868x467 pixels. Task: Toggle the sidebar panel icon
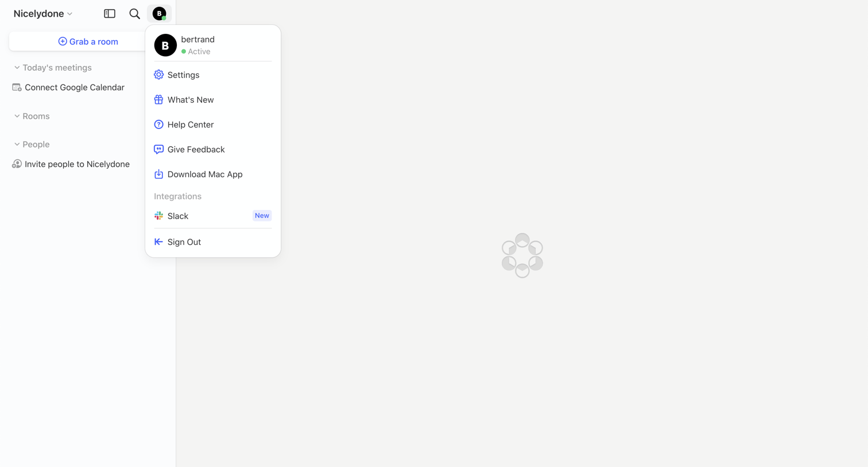pyautogui.click(x=110, y=14)
